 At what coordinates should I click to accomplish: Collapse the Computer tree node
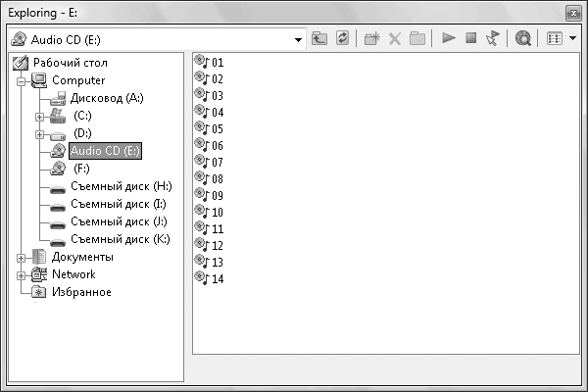pos(21,80)
